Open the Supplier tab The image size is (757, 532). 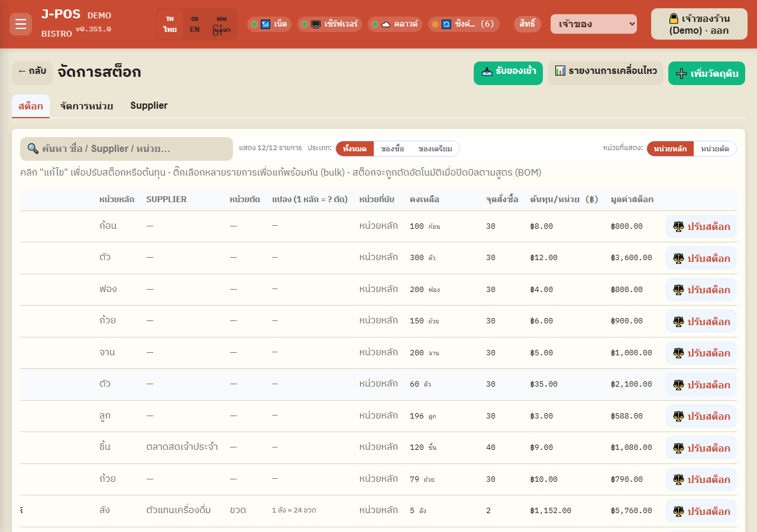click(x=149, y=106)
